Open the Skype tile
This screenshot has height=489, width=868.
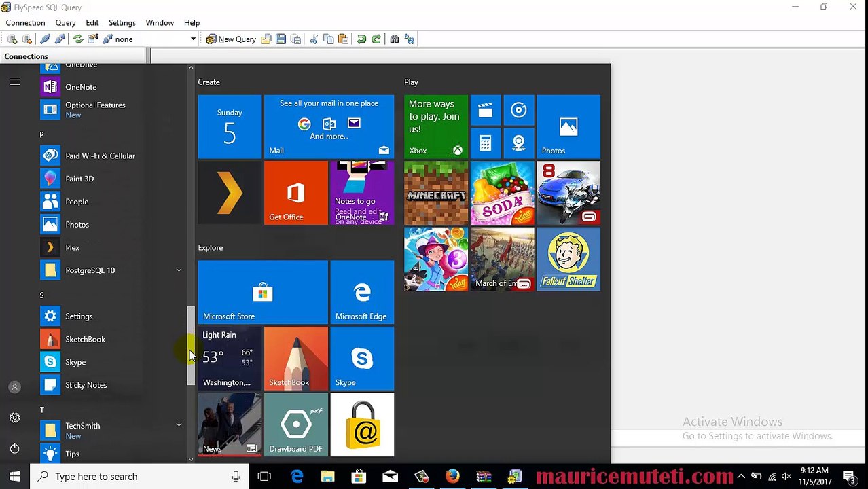(362, 359)
